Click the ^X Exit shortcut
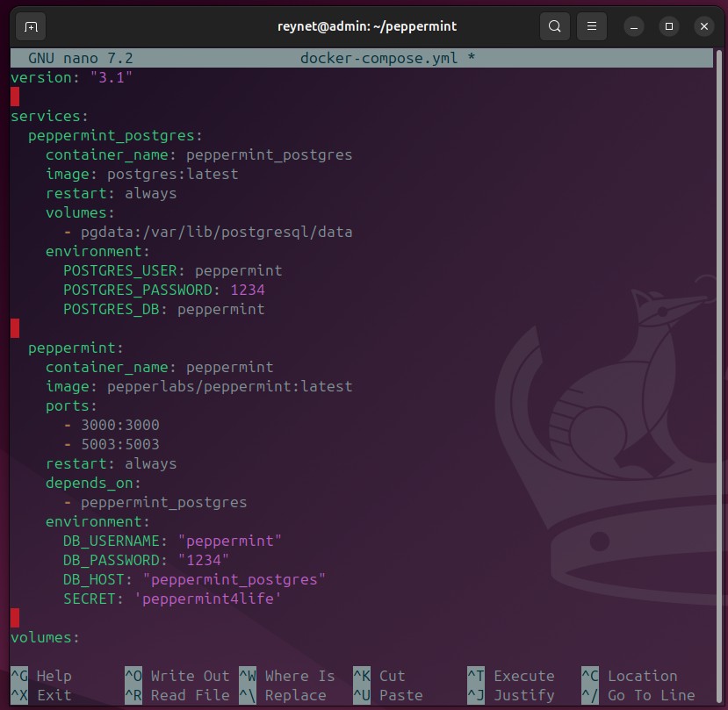Image resolution: width=728 pixels, height=710 pixels. (41, 696)
